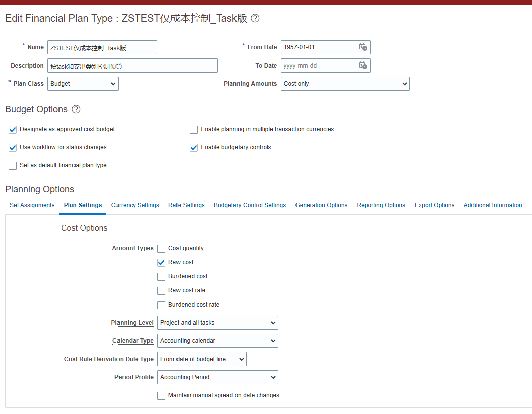
Task: Click the help icon beside the page title
Action: click(x=255, y=18)
